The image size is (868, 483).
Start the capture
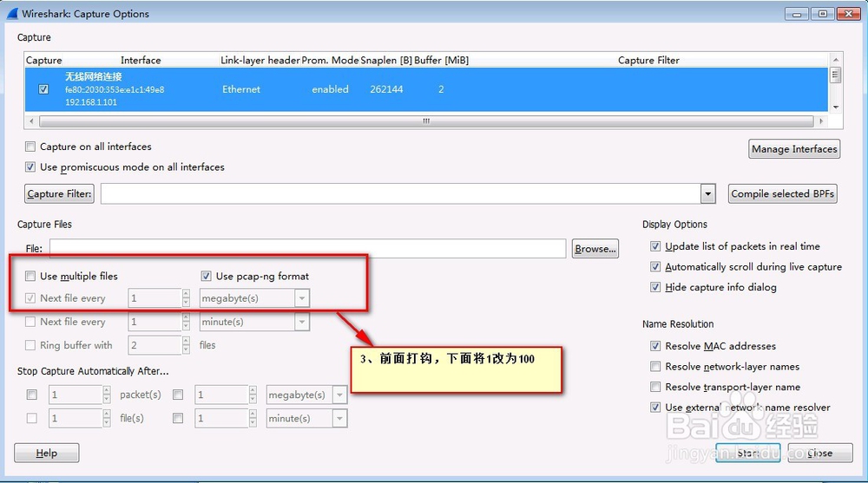(x=748, y=453)
